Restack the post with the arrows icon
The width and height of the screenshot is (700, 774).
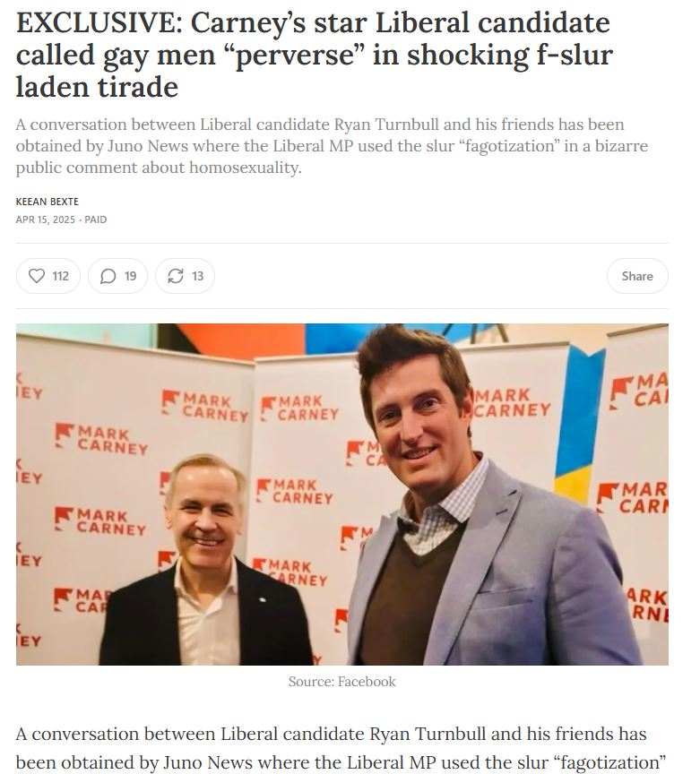[x=176, y=276]
